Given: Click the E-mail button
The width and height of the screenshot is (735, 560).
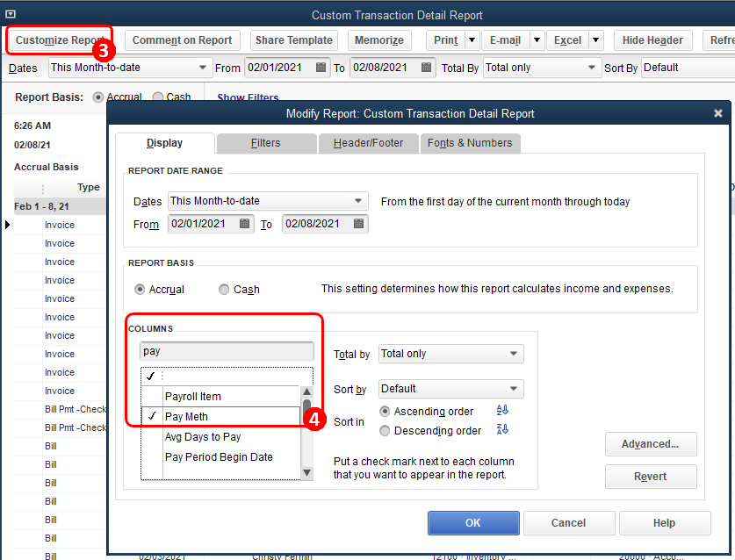Looking at the screenshot, I should coord(505,40).
